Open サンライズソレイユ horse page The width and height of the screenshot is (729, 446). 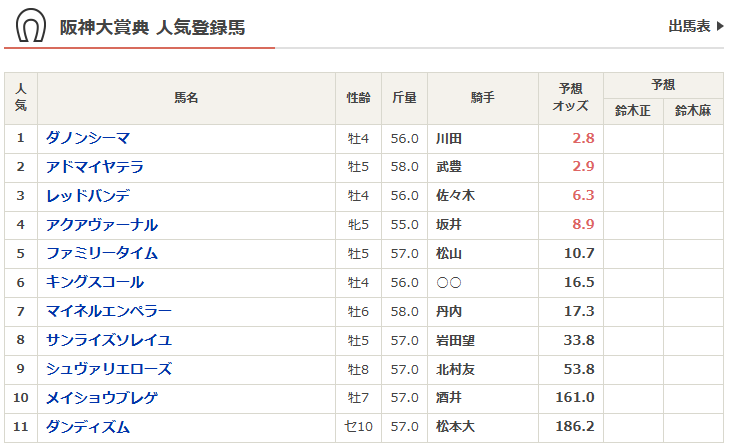pos(109,341)
